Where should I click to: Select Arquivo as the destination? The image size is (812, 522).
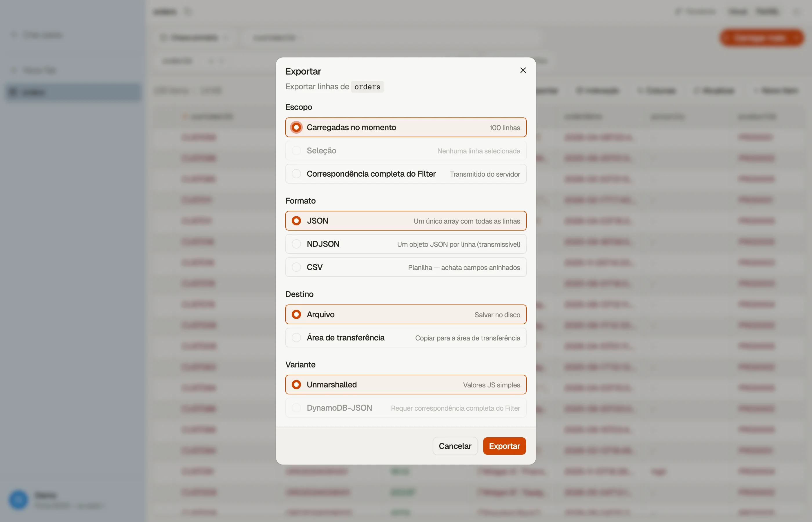[x=406, y=315]
